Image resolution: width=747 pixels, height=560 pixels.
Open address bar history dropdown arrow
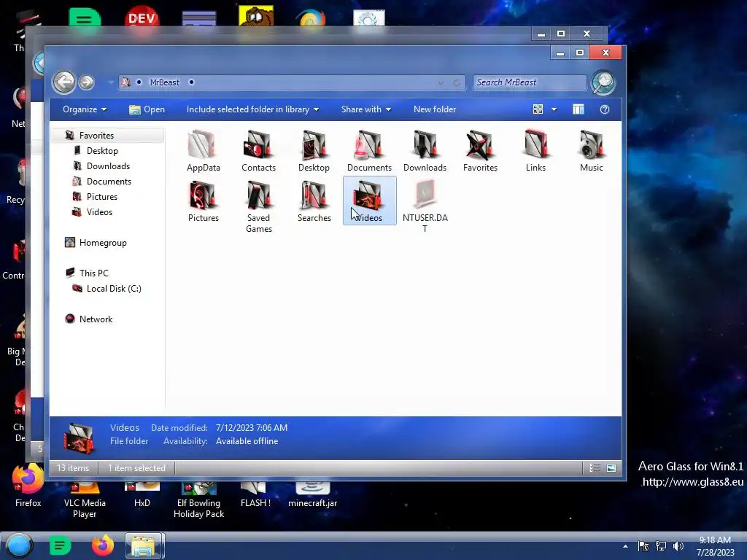pyautogui.click(x=441, y=83)
